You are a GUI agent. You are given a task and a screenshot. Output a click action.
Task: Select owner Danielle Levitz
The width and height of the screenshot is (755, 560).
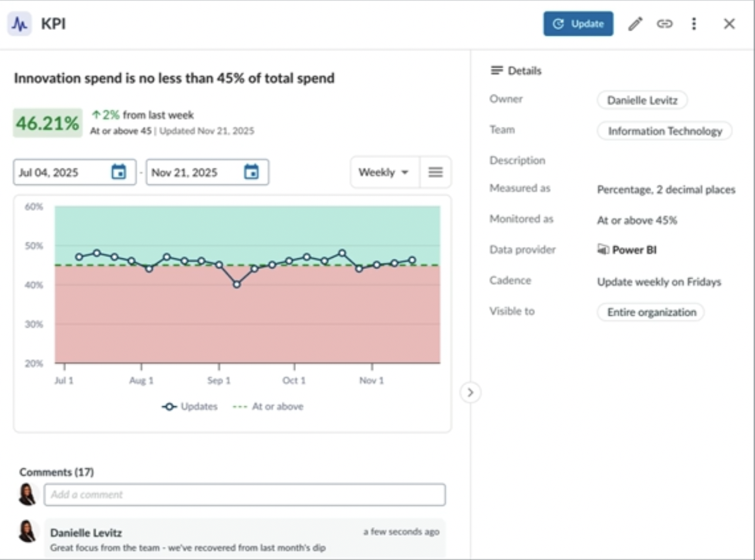642,100
